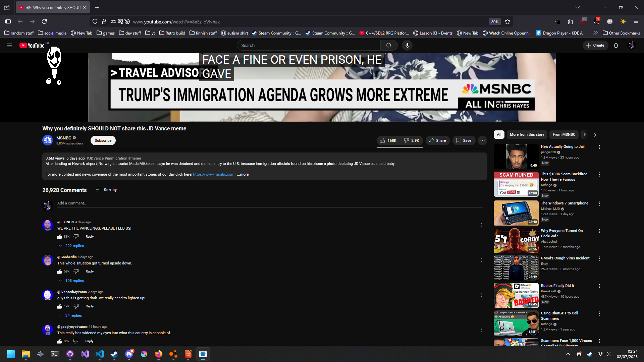Open YouTube notifications bell
The height and width of the screenshot is (362, 644).
coord(616,45)
